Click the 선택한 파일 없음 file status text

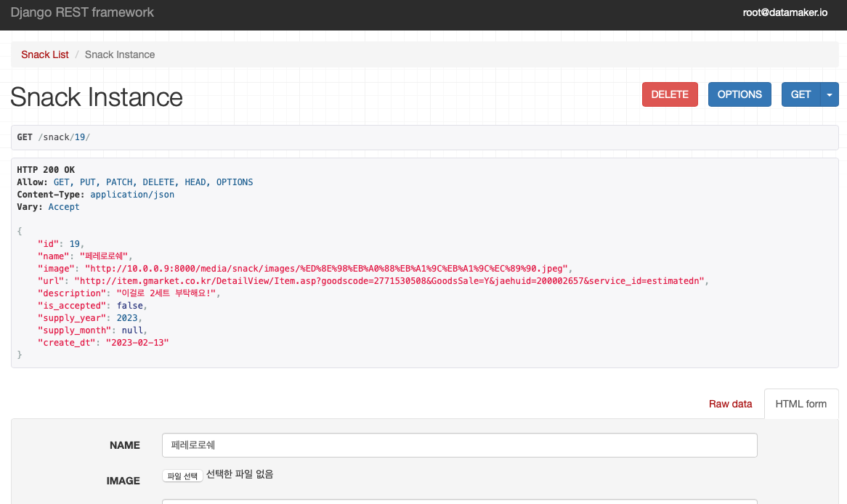click(x=240, y=474)
